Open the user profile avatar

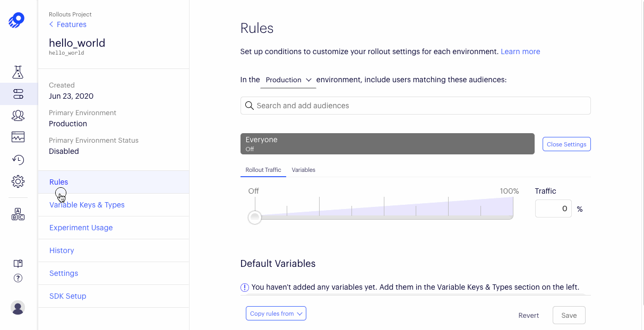click(18, 308)
